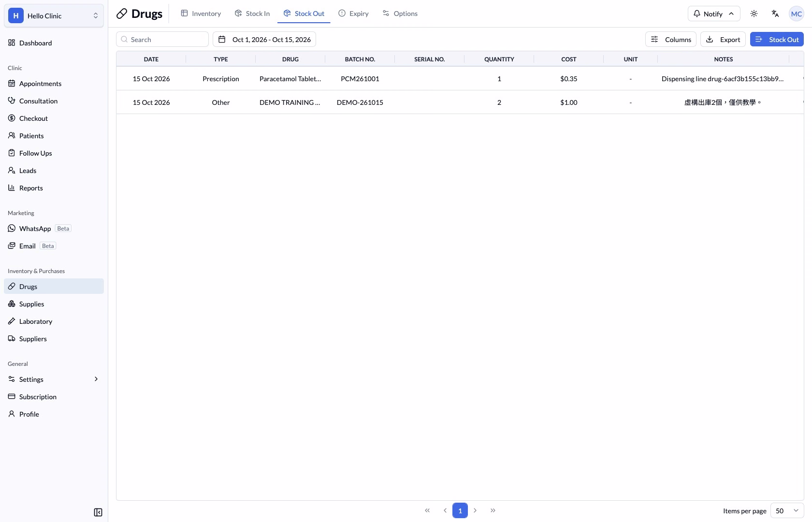812x522 pixels.
Task: Open Hello Clinic switcher dropdown
Action: pos(54,16)
